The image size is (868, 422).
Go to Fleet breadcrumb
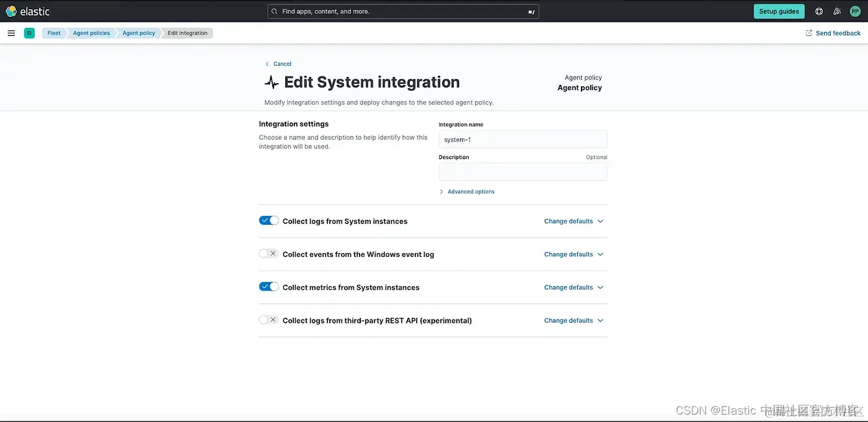pos(54,33)
